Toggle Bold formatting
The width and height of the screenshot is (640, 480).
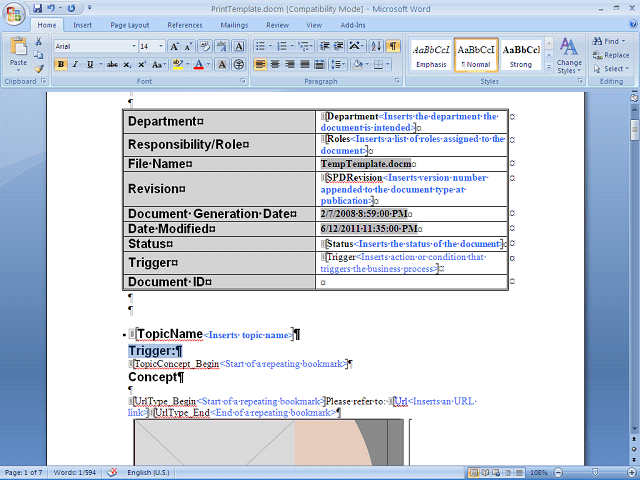61,64
